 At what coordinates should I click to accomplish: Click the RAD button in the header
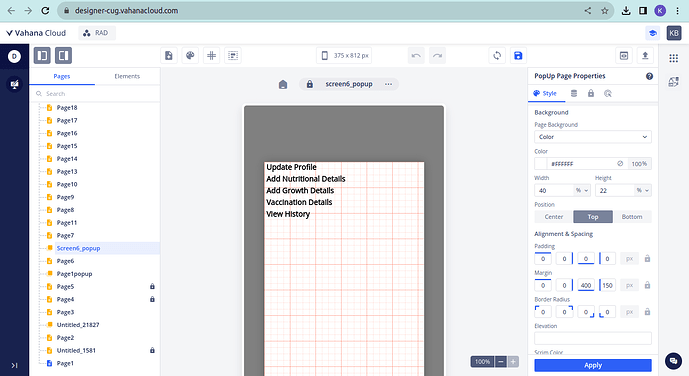click(97, 33)
